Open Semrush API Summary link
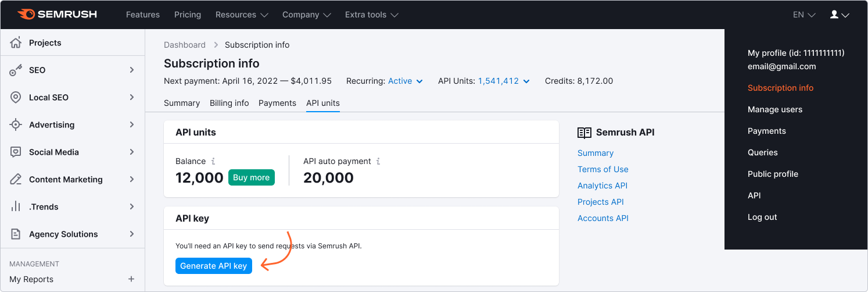This screenshot has width=868, height=292. (596, 153)
